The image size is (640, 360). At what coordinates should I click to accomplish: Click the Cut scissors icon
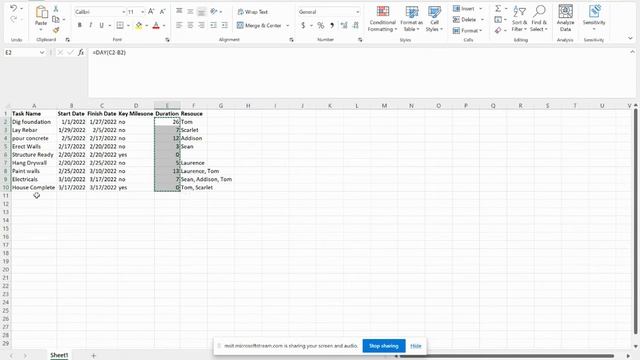[56, 9]
